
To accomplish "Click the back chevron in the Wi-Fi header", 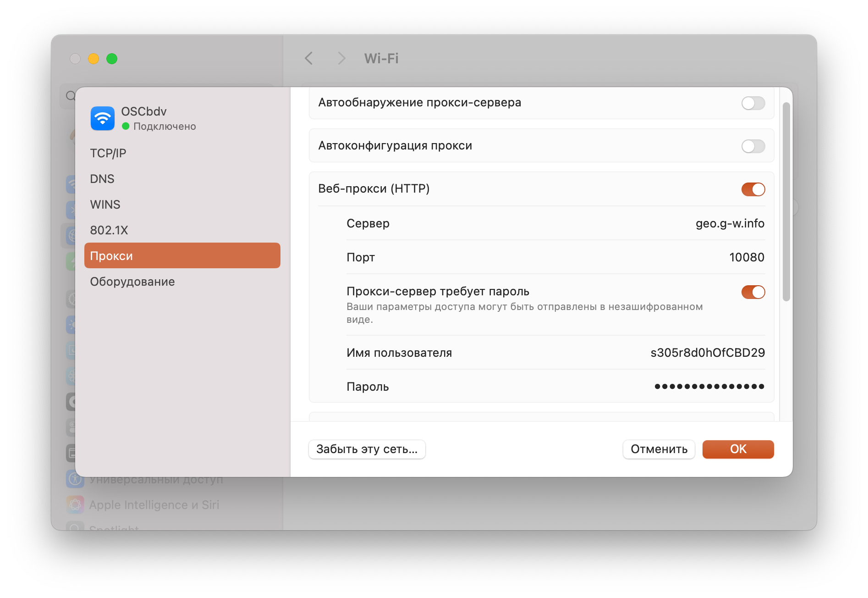I will coord(309,58).
